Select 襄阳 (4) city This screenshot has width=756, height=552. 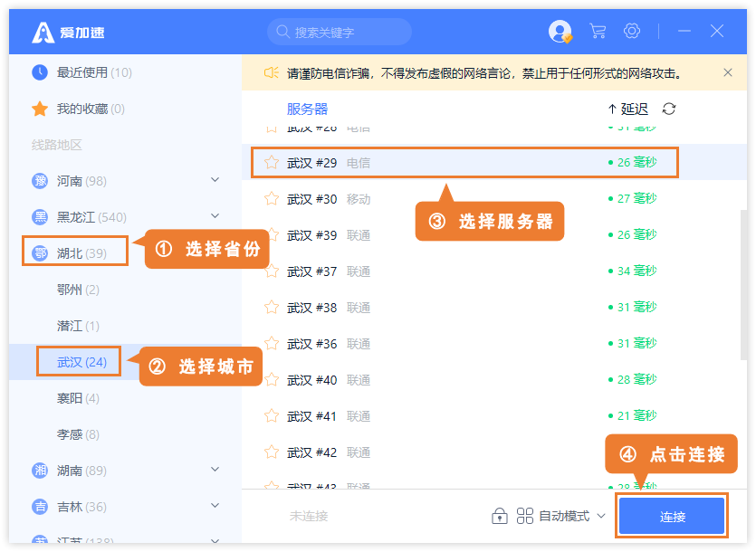tap(78, 398)
